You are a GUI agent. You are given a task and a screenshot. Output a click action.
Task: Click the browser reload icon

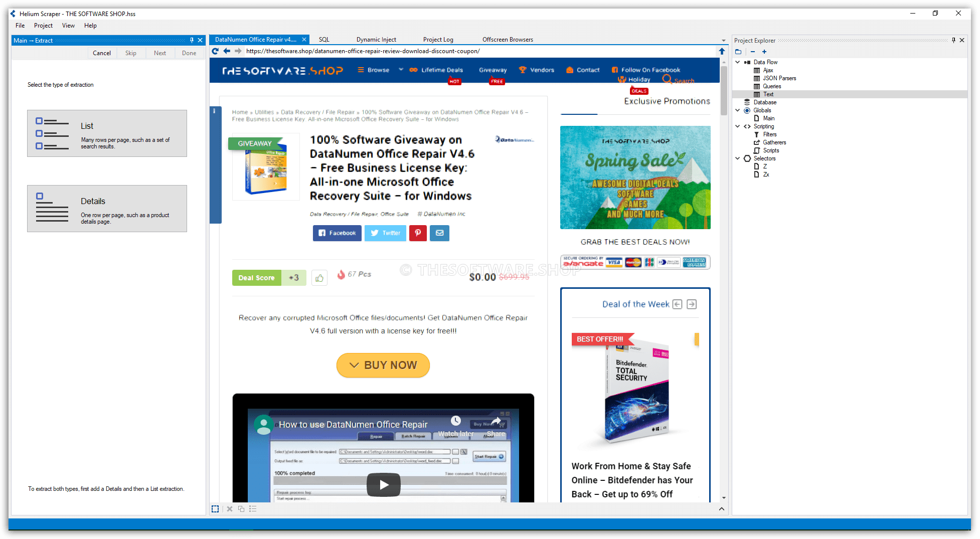click(215, 51)
